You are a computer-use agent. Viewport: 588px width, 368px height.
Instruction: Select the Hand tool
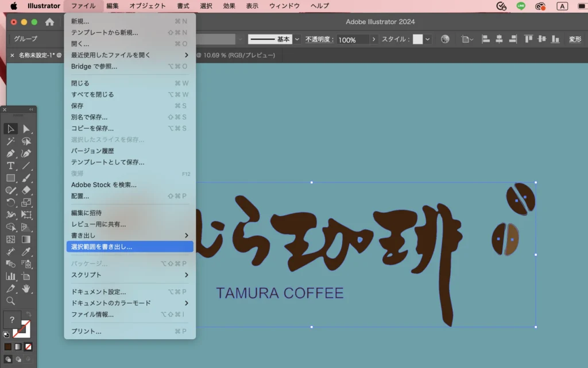coord(26,288)
